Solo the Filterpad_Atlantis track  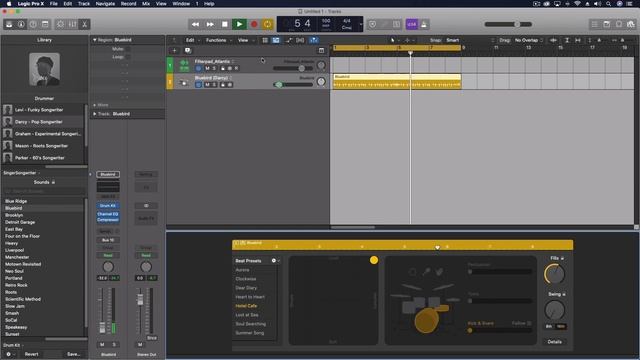214,68
